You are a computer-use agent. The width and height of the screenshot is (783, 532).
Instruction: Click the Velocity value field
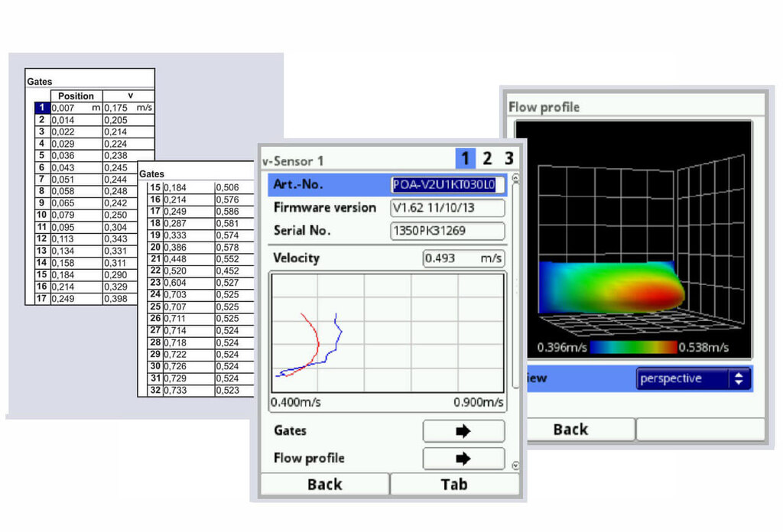(463, 258)
